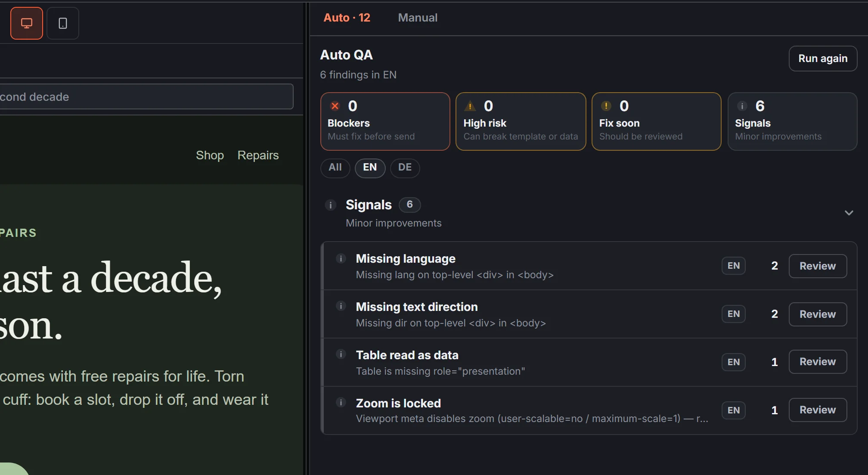This screenshot has height=475, width=868.
Task: Click the Fix soon exclamation icon
Action: tap(606, 106)
